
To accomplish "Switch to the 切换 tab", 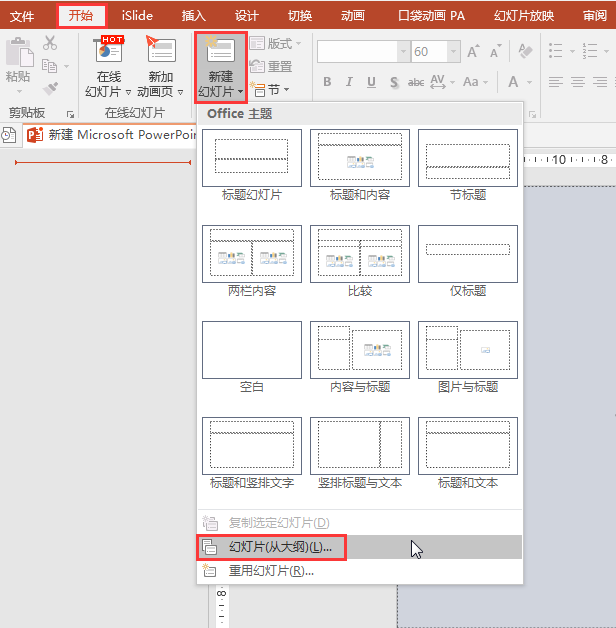I will coord(300,16).
